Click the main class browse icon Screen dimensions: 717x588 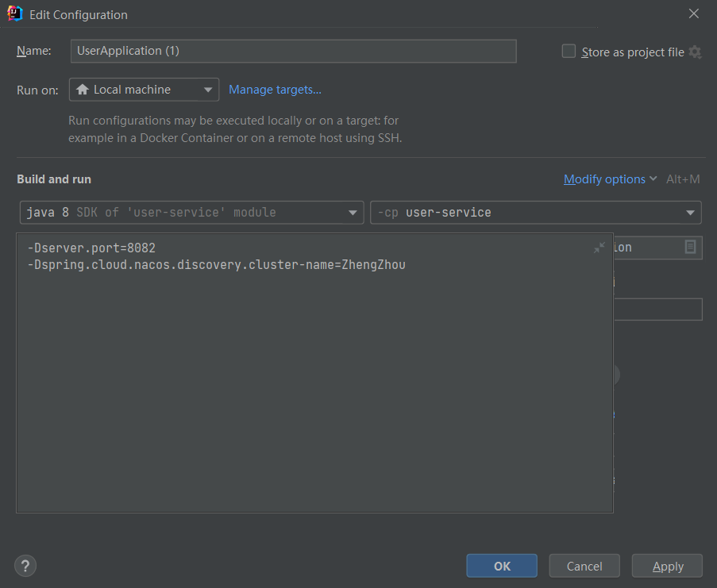click(x=691, y=247)
